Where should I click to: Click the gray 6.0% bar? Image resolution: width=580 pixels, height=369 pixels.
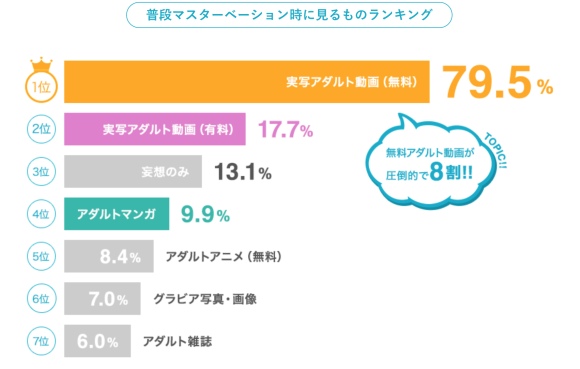tap(97, 341)
